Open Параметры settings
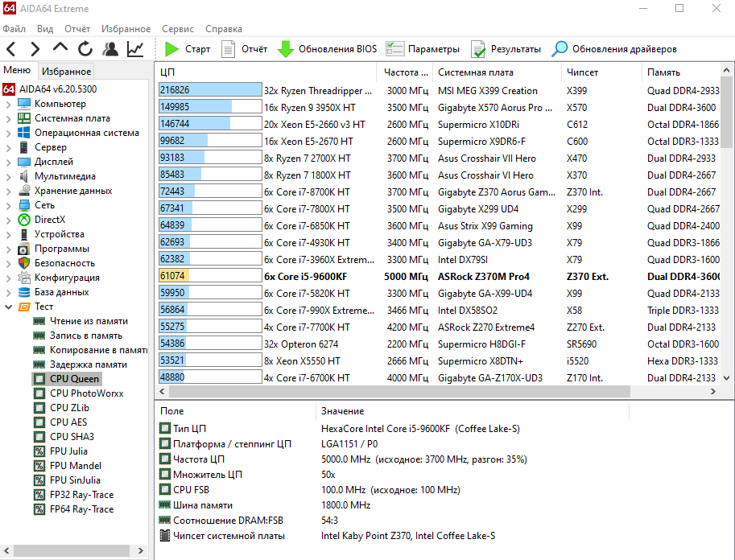735x560 pixels. click(x=423, y=49)
